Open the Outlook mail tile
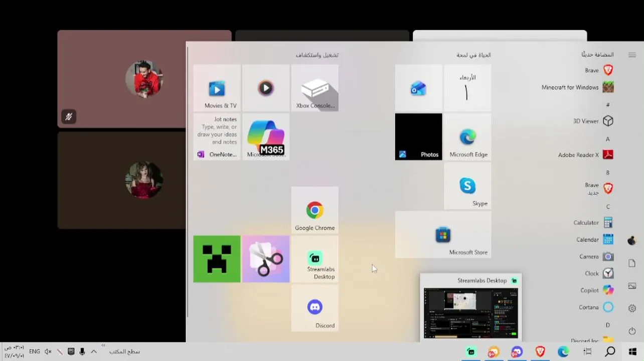644x361 pixels. click(x=418, y=88)
